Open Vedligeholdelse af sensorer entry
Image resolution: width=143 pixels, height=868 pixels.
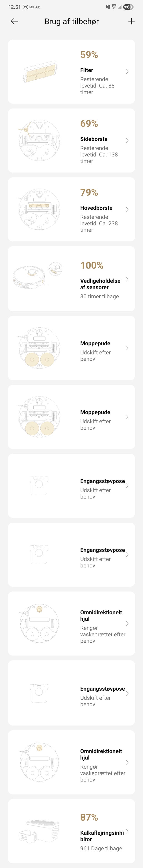click(x=71, y=279)
